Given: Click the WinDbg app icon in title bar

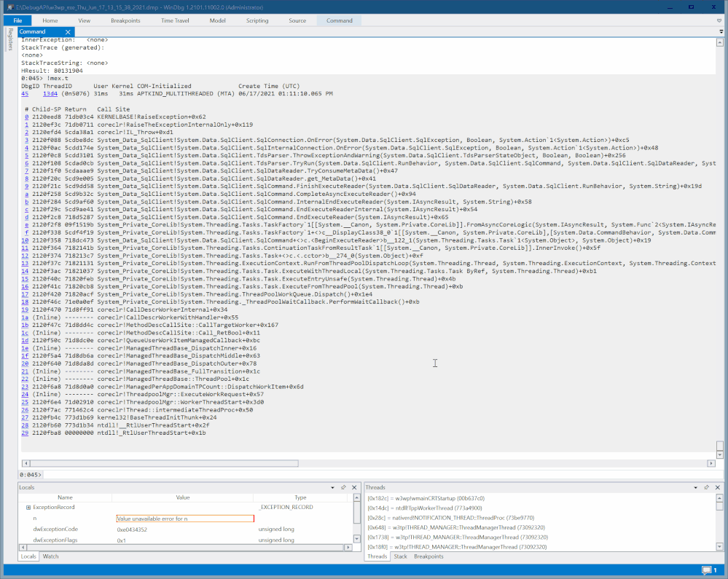Looking at the screenshot, I should pyautogui.click(x=10, y=7).
